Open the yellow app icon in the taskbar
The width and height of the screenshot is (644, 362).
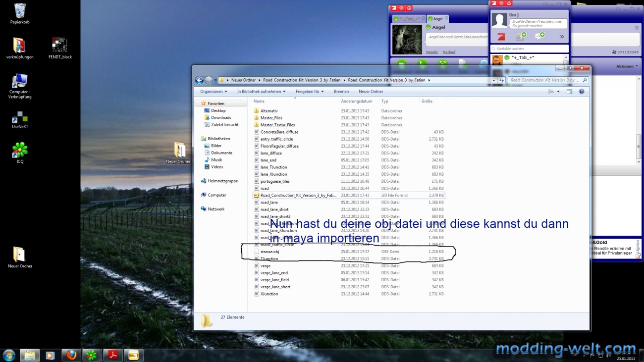click(133, 355)
